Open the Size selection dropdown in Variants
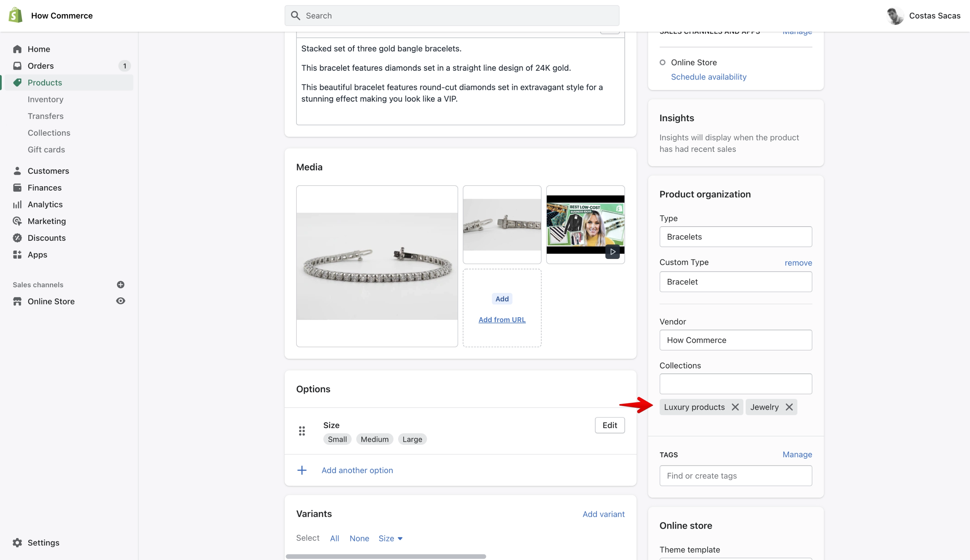The width and height of the screenshot is (970, 560). click(390, 538)
